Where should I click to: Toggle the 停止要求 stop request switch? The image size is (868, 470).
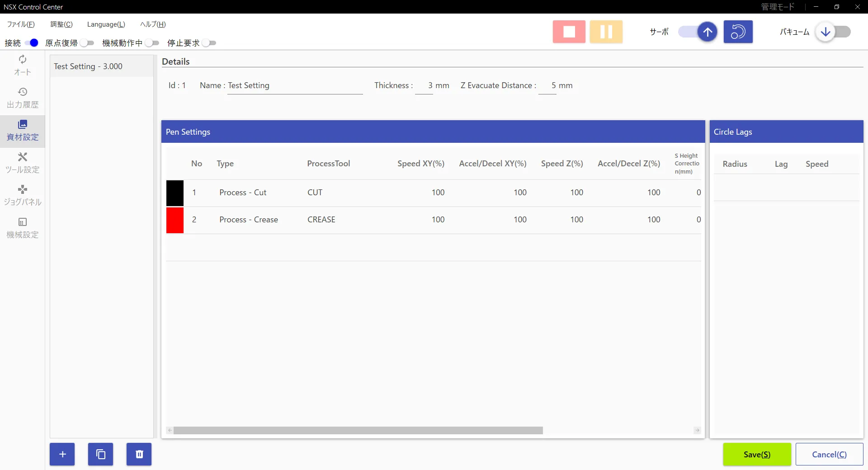209,43
